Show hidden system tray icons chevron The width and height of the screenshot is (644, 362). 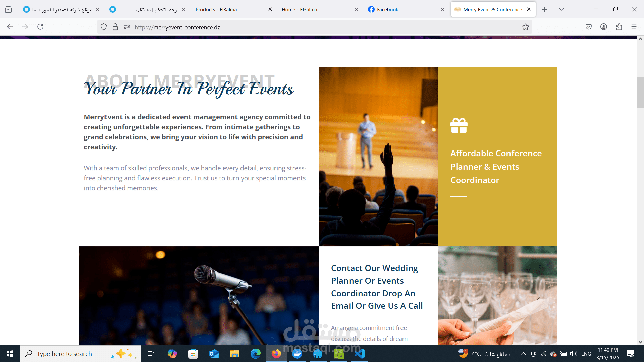[x=523, y=354]
